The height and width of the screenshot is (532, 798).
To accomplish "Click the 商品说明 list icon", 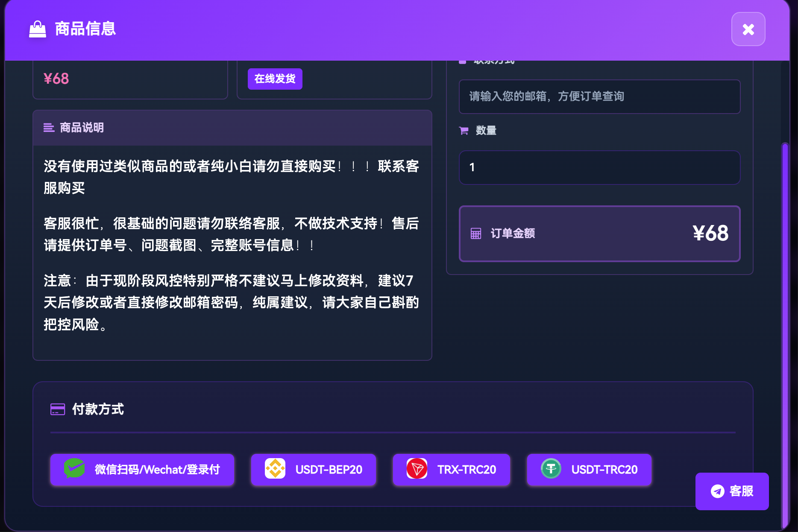I will click(49, 128).
